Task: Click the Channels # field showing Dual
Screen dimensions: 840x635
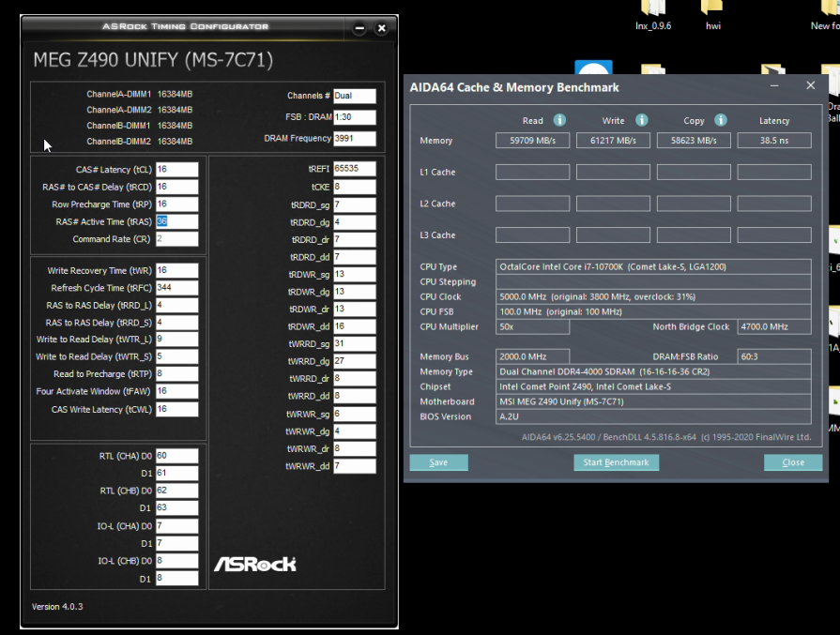Action: point(355,96)
